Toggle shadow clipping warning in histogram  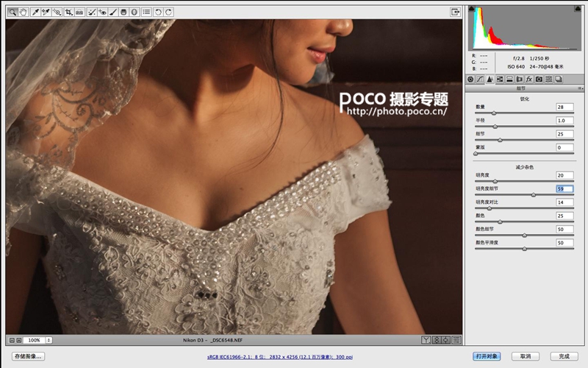tap(472, 8)
